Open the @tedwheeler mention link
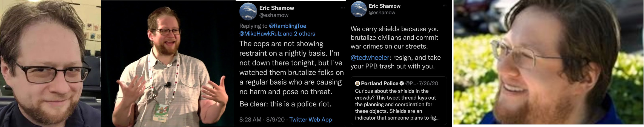This screenshot has height=127, width=644. click(370, 58)
